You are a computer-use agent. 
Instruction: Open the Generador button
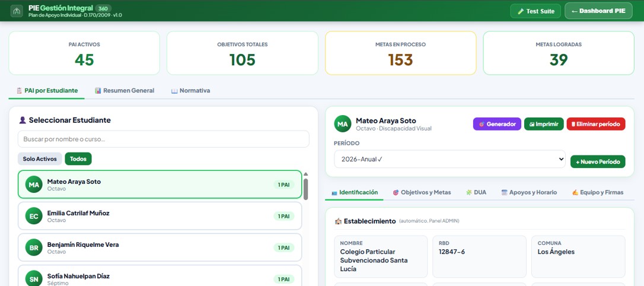[497, 123]
